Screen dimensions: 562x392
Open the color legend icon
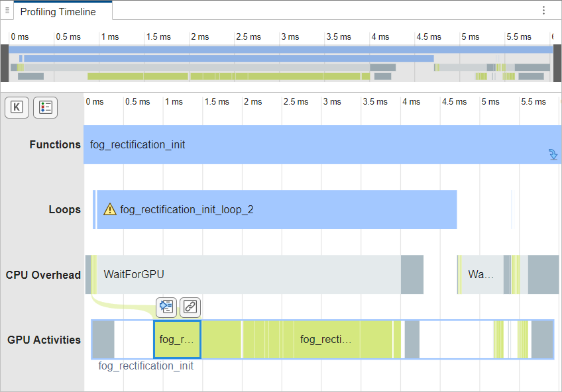click(45, 107)
